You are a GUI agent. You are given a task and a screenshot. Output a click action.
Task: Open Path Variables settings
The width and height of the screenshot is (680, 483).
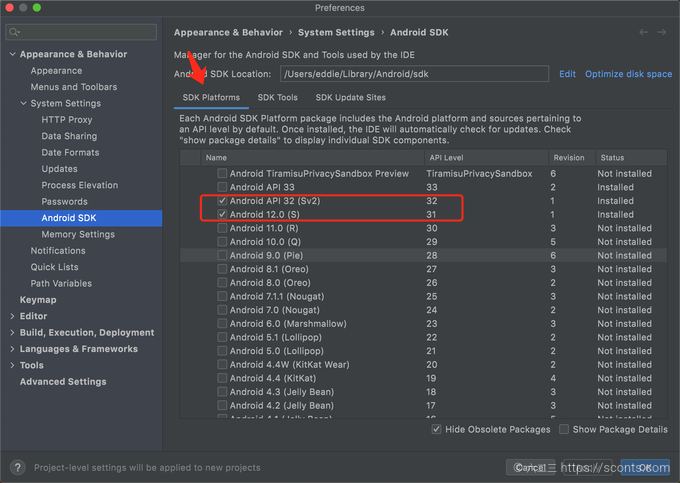pos(61,284)
